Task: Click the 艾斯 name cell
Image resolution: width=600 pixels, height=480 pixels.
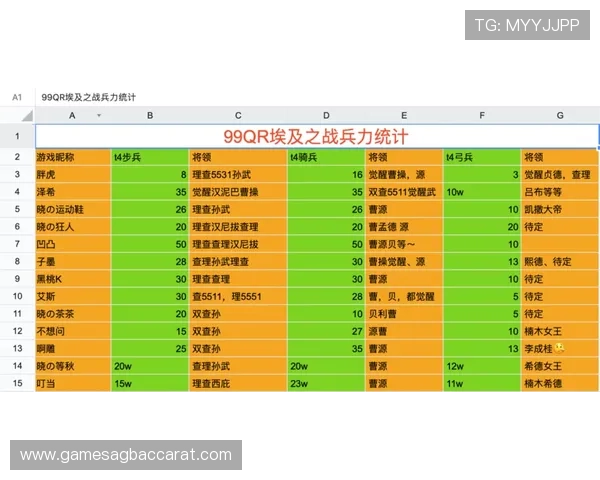Action: coord(73,296)
